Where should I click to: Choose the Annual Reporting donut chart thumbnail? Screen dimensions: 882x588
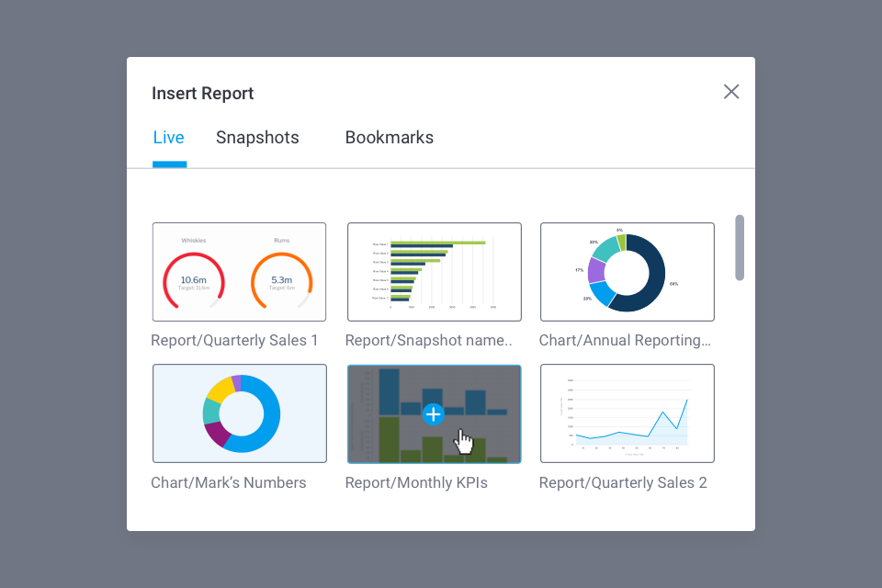[627, 272]
